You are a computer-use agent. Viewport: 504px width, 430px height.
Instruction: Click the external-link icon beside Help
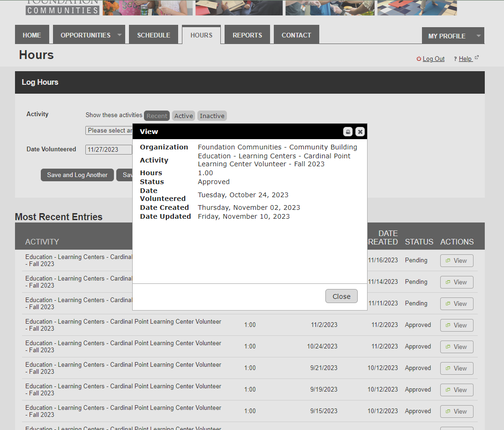tap(477, 58)
